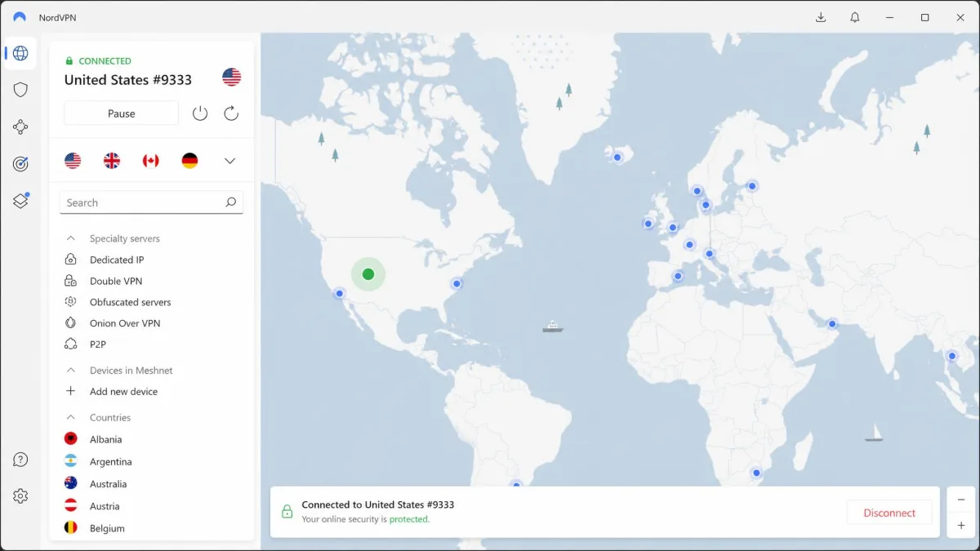
Task: Click the Obfuscated servers icon
Action: click(71, 302)
